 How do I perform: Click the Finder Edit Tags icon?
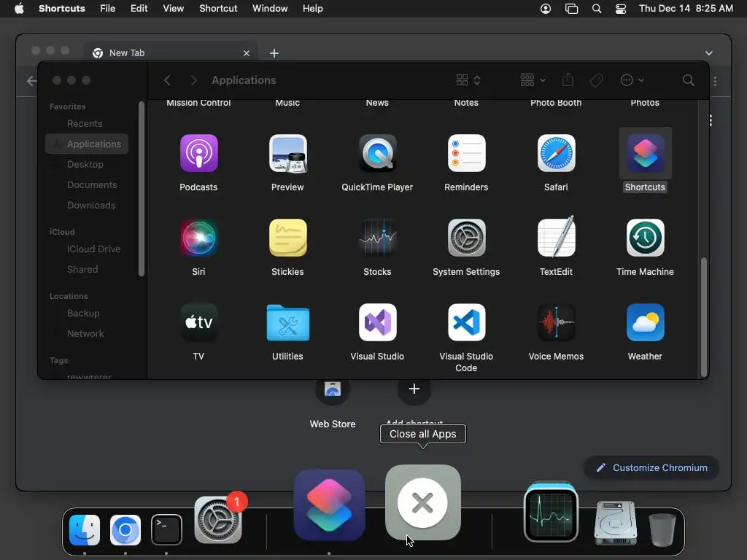pyautogui.click(x=597, y=80)
